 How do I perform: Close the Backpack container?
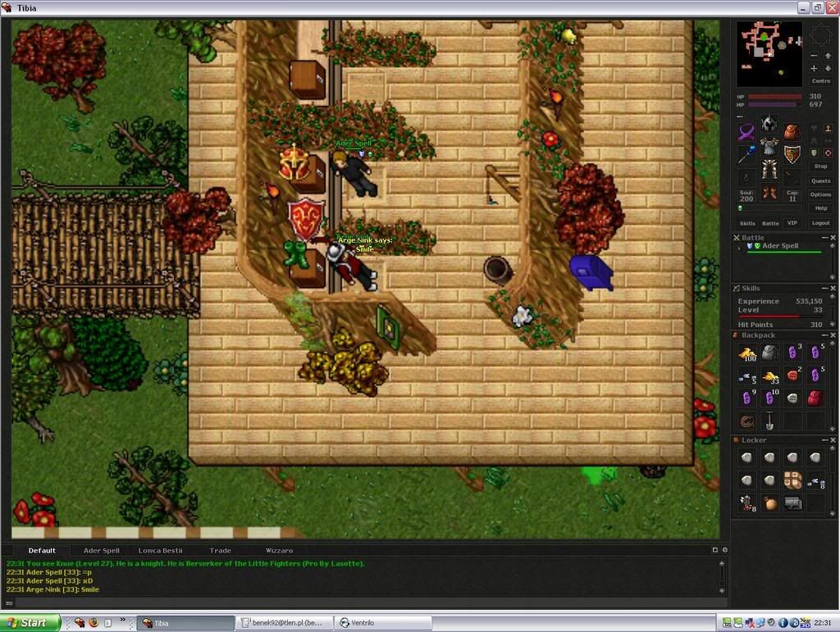[833, 335]
